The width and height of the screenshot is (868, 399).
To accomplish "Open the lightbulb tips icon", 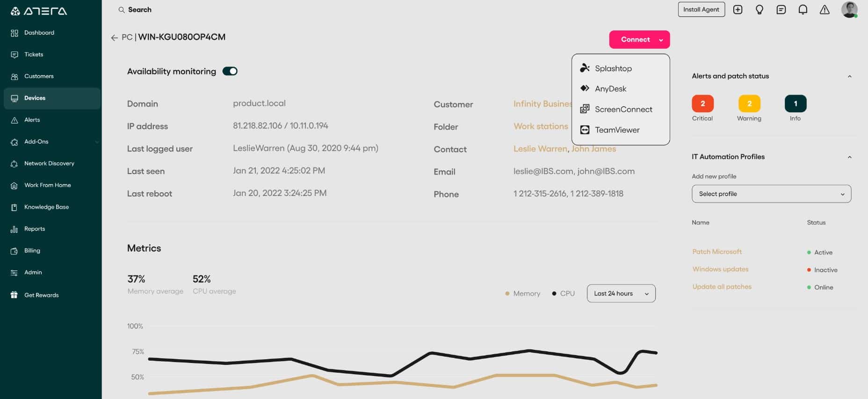I will (759, 9).
